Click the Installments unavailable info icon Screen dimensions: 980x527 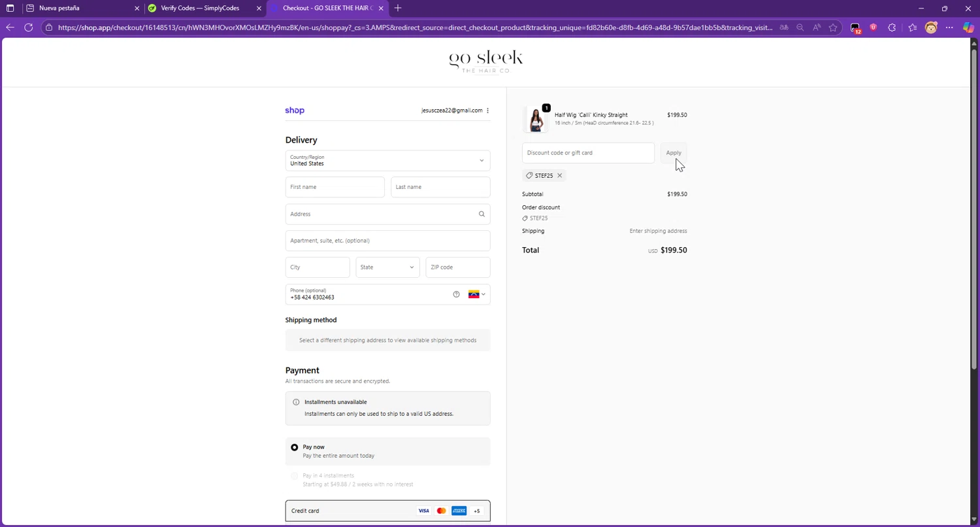point(296,402)
